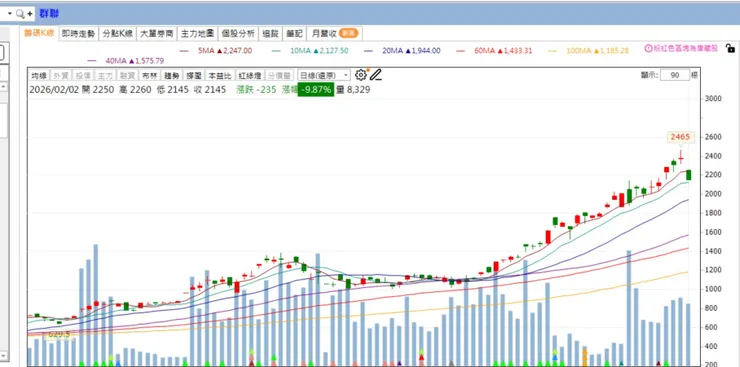
Task: Open the 追蹤 tab
Action: [x=270, y=33]
